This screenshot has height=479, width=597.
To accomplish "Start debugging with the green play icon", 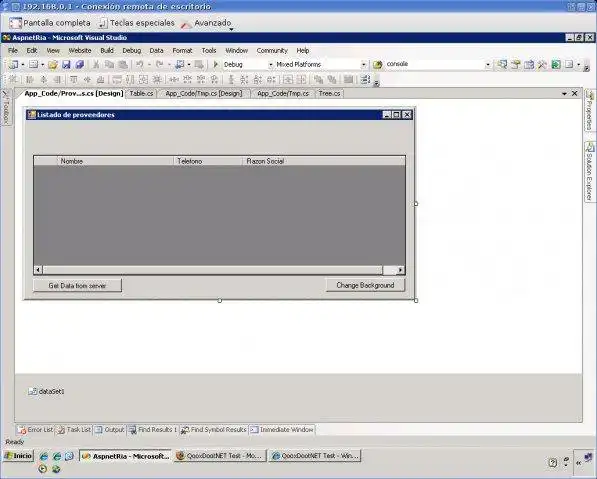I will [216, 64].
